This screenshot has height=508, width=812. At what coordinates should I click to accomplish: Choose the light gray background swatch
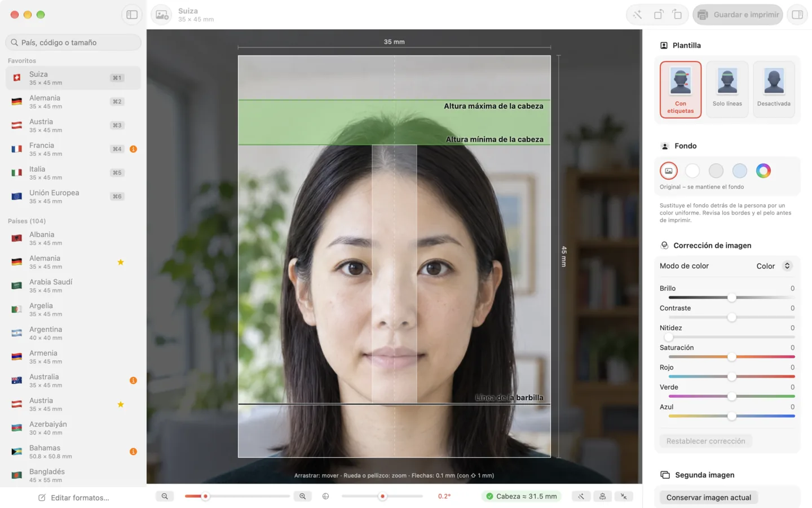[716, 170]
